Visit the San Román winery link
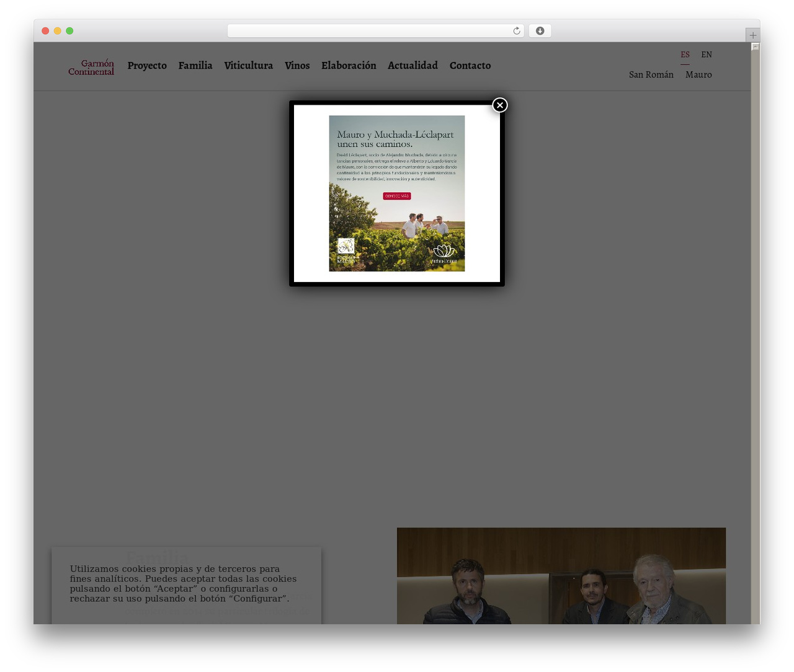Screen dimensions: 794x672 [651, 74]
